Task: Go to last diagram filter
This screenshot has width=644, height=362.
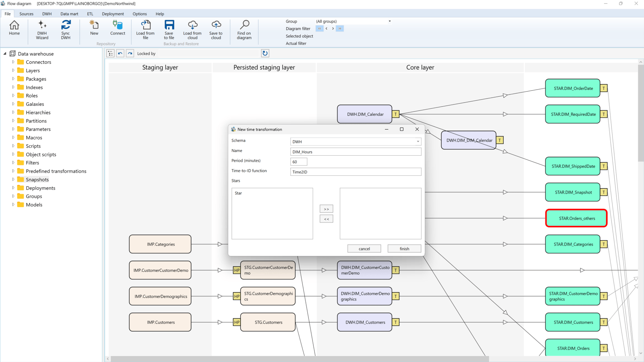Action: (x=340, y=29)
